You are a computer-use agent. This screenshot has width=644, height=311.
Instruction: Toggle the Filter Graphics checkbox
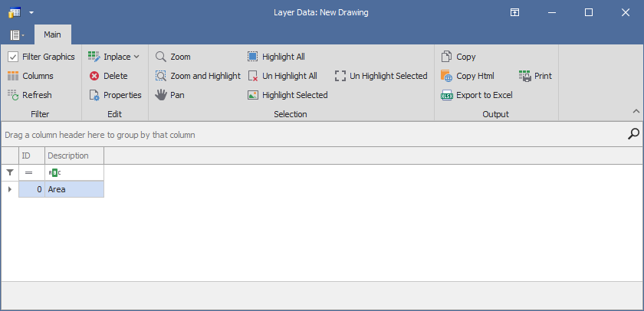[x=13, y=57]
